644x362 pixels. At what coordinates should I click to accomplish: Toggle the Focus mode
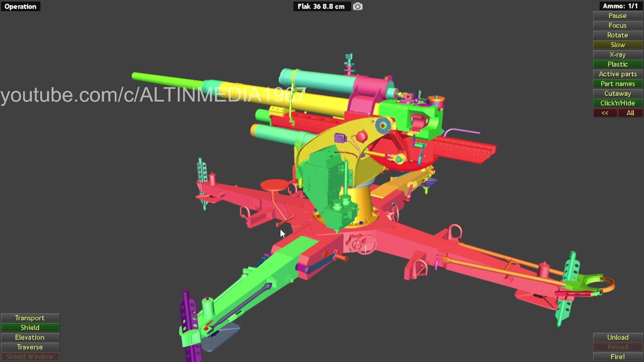(617, 26)
